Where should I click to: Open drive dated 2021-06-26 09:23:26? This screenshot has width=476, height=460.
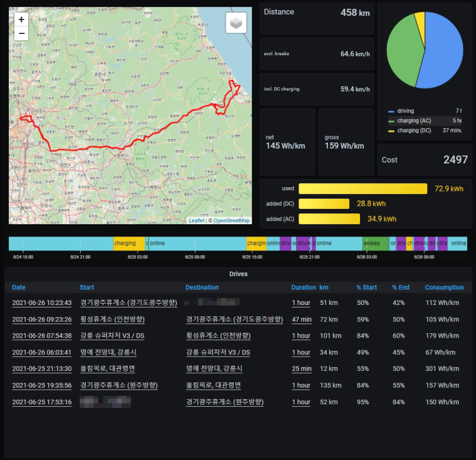click(x=42, y=320)
